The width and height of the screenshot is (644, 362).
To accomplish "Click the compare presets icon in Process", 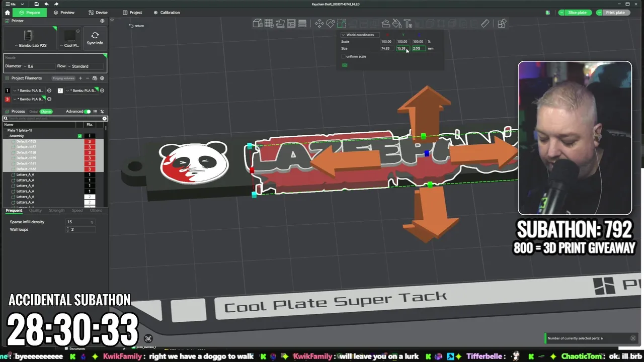I will pos(102,112).
